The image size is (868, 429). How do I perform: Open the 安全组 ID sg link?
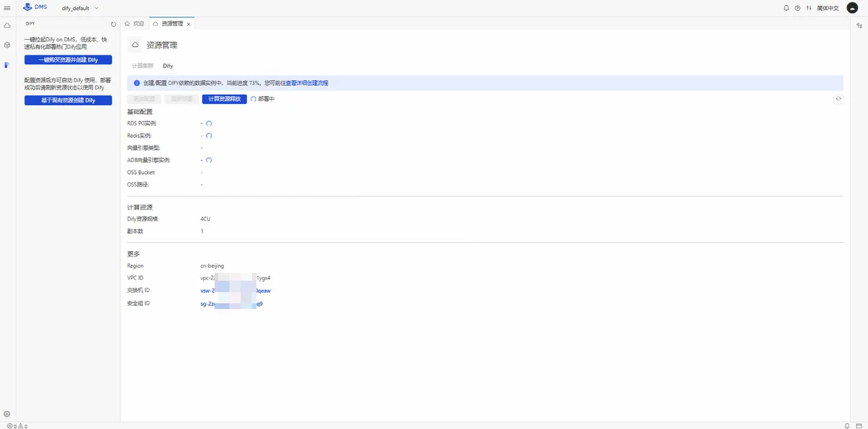[x=231, y=304]
